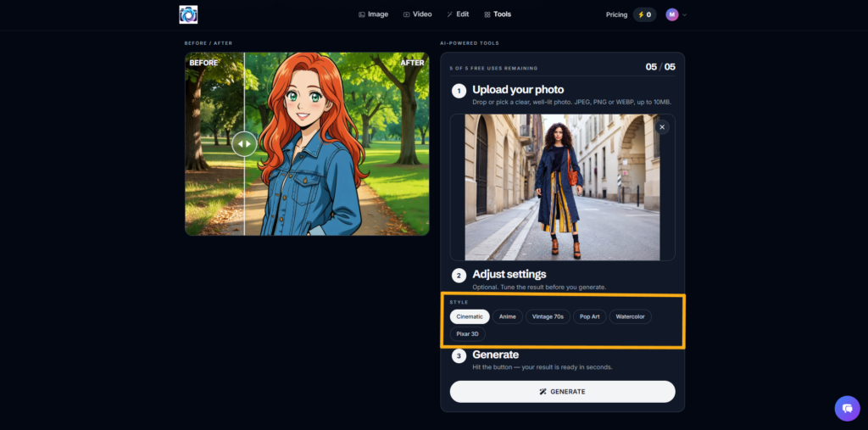Click the lightning credits balance badge
Viewport: 868px width, 430px height.
coord(645,15)
